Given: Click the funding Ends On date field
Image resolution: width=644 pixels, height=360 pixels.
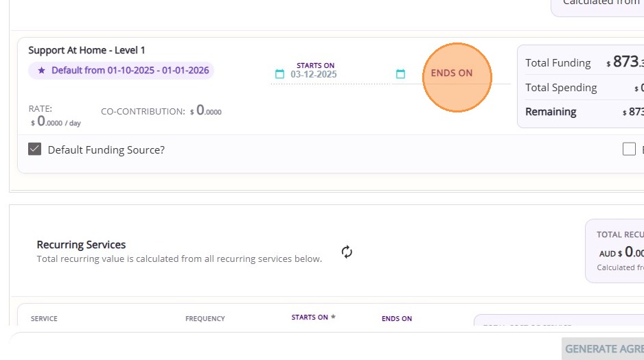Looking at the screenshot, I should [452, 73].
